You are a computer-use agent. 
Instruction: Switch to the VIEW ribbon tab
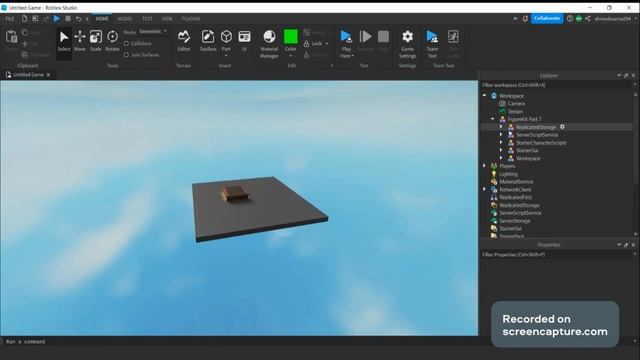coord(167,19)
